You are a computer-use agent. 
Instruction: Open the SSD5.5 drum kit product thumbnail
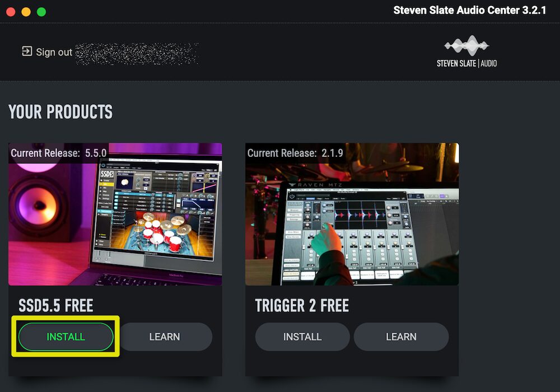pyautogui.click(x=115, y=214)
